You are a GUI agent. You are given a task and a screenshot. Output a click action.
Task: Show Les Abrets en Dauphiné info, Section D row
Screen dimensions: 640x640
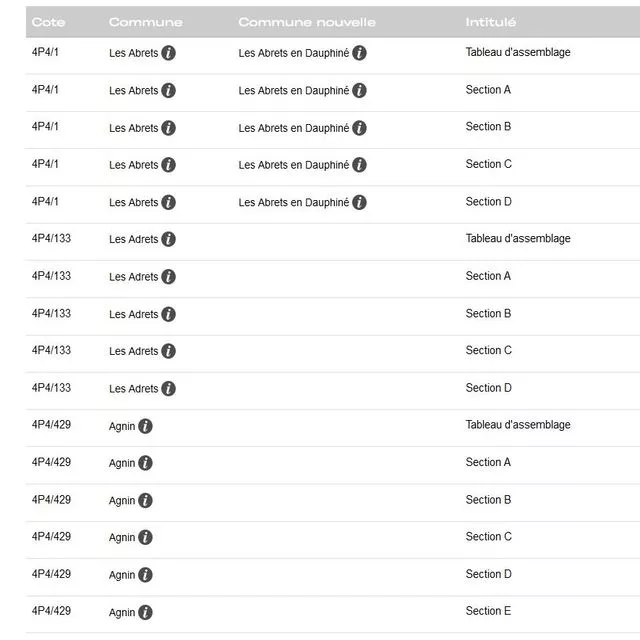pyautogui.click(x=359, y=202)
